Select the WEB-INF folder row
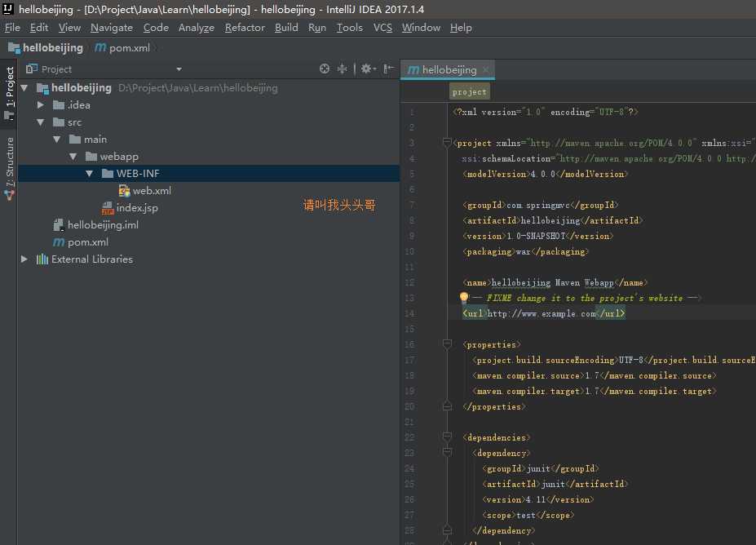 click(209, 174)
